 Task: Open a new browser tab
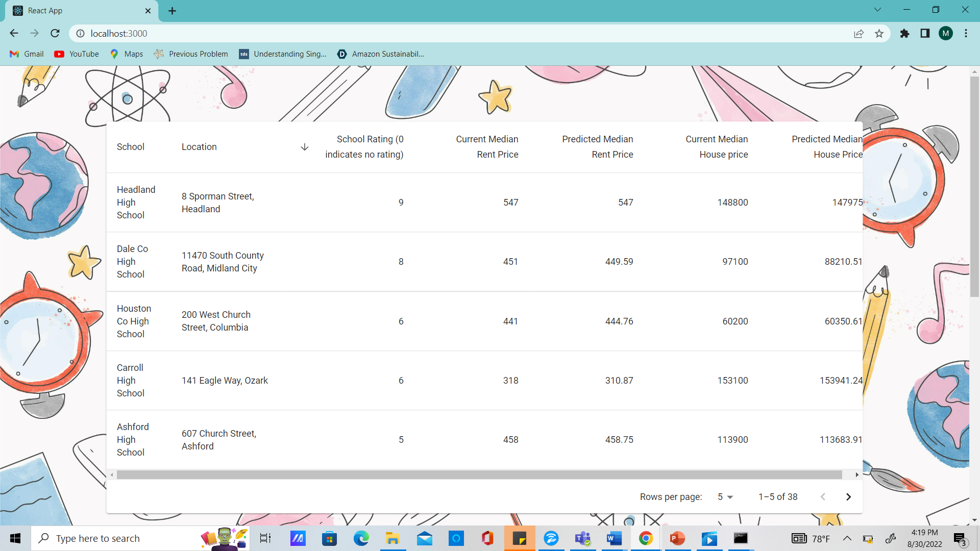click(x=173, y=11)
